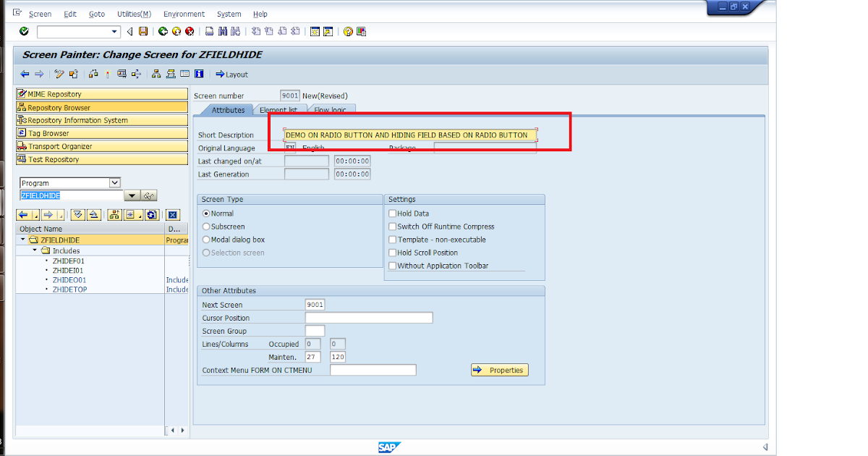
Task: Open the Print icon in the standard toolbar
Action: pyautogui.click(x=209, y=31)
